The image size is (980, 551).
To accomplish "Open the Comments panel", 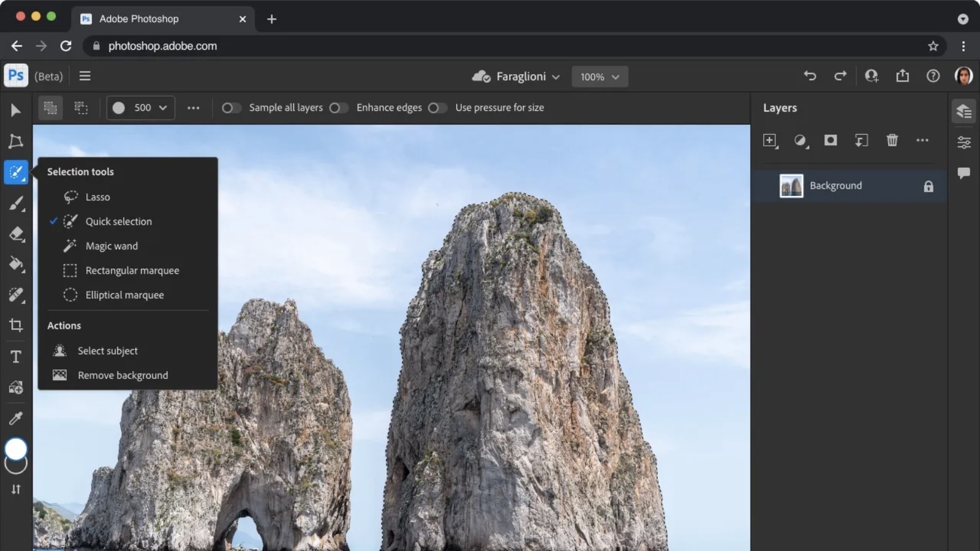I will (963, 172).
